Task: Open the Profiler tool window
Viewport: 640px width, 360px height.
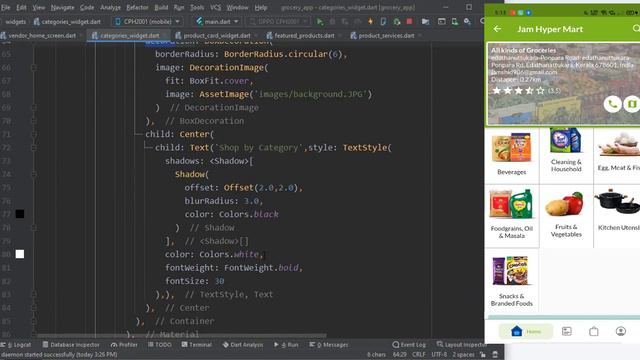Action: point(124,345)
